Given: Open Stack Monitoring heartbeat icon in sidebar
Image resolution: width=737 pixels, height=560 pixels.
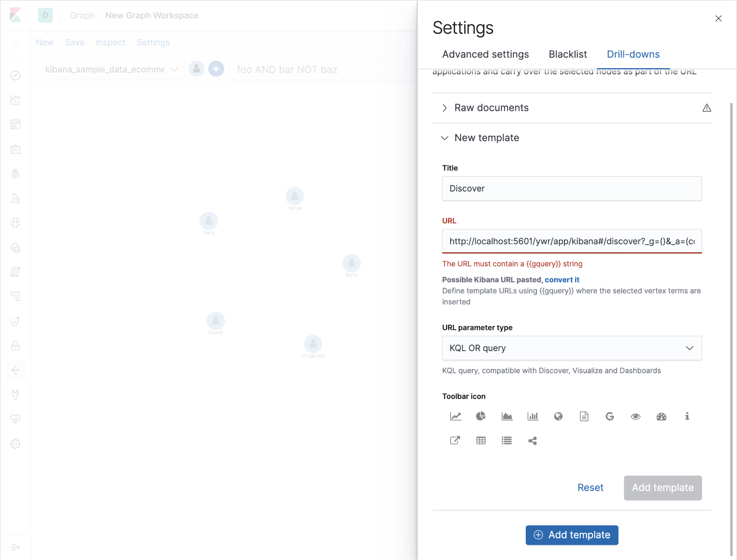Looking at the screenshot, I should (x=15, y=419).
